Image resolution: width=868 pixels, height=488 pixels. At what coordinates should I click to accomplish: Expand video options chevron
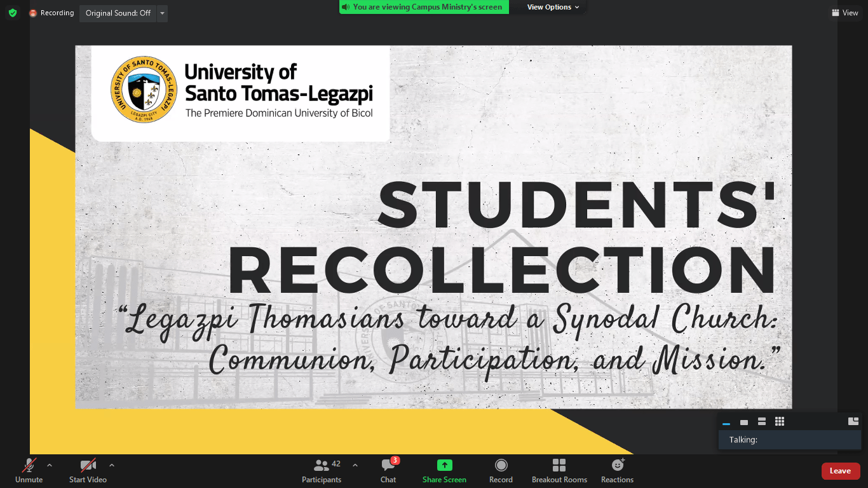(x=112, y=464)
